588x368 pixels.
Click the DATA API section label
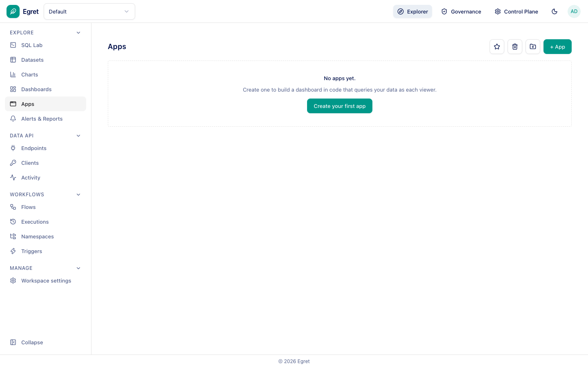click(x=22, y=136)
